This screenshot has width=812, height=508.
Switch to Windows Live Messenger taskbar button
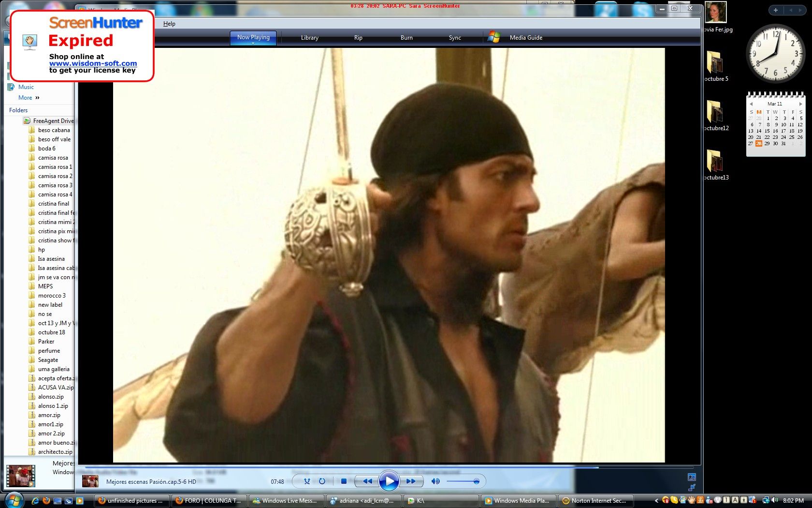[x=287, y=501]
